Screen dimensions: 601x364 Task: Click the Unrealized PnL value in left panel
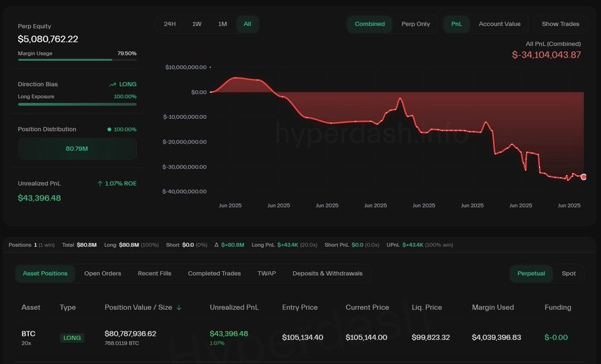pyautogui.click(x=39, y=198)
